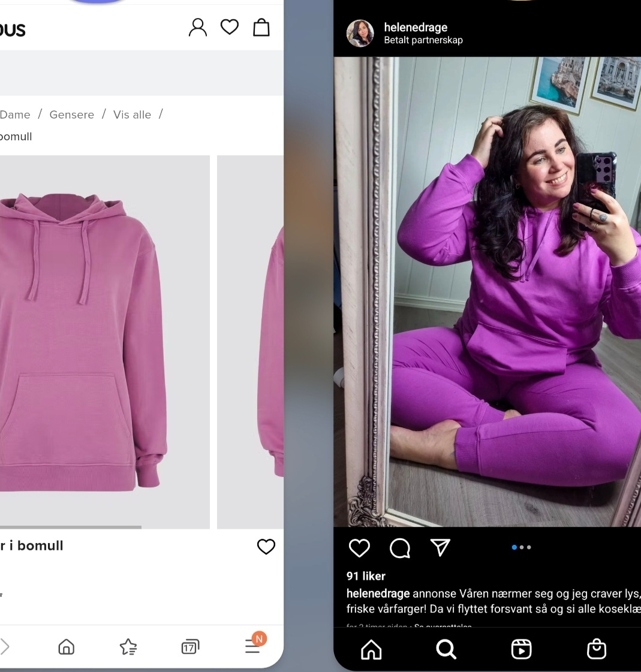Open the Instagram shop bag tab

[597, 649]
